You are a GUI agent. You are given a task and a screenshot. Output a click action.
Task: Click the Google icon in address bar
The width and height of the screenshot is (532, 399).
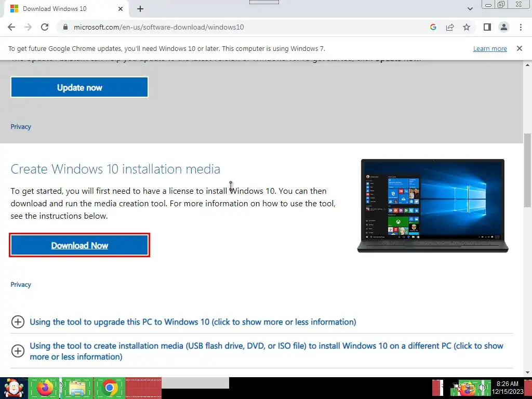(433, 27)
